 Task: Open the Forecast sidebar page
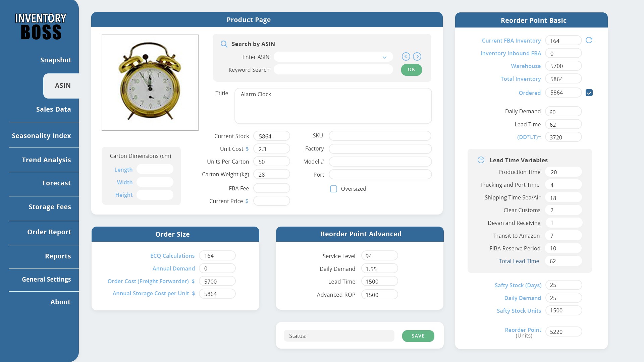pyautogui.click(x=56, y=183)
